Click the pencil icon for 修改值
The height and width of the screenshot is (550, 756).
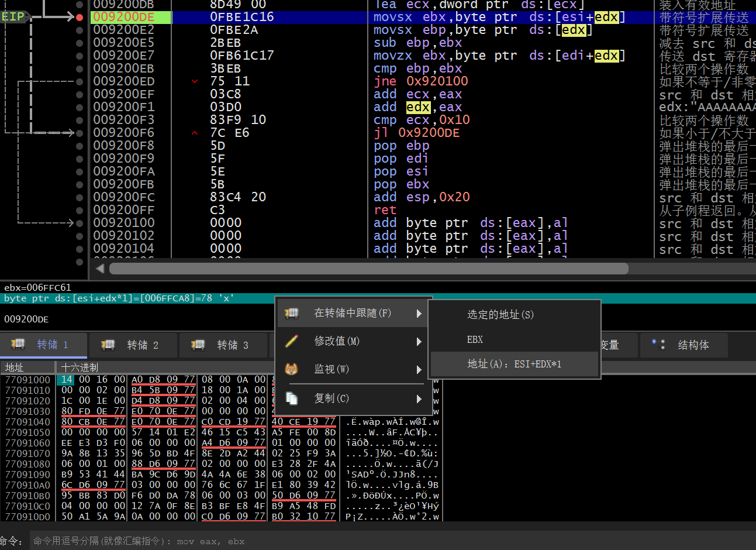(x=291, y=341)
